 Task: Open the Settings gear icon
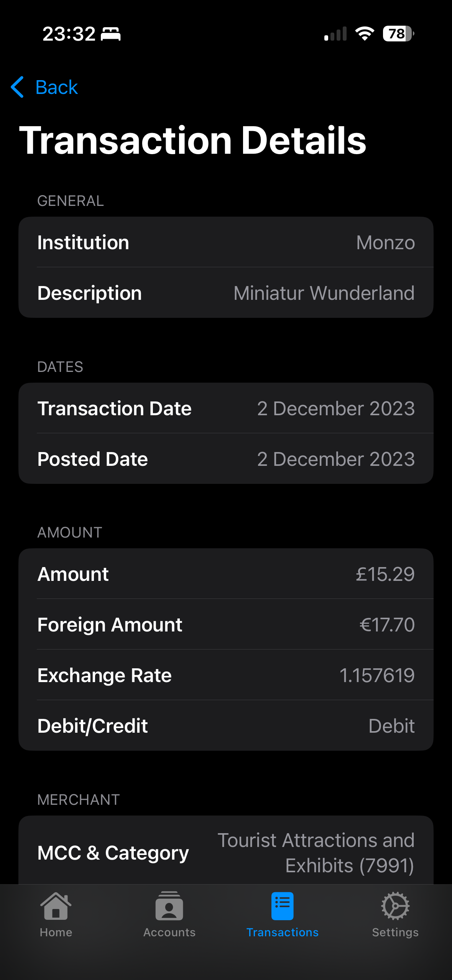[395, 906]
